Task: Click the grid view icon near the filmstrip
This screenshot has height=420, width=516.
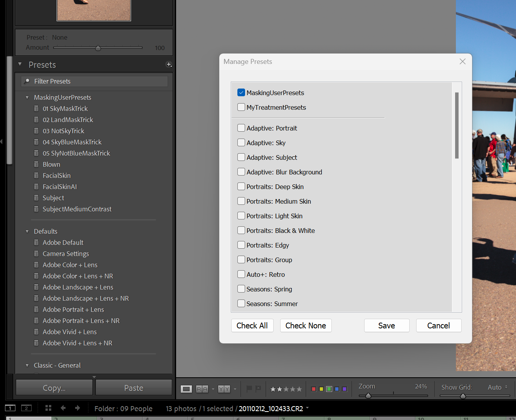Action: 48,408
